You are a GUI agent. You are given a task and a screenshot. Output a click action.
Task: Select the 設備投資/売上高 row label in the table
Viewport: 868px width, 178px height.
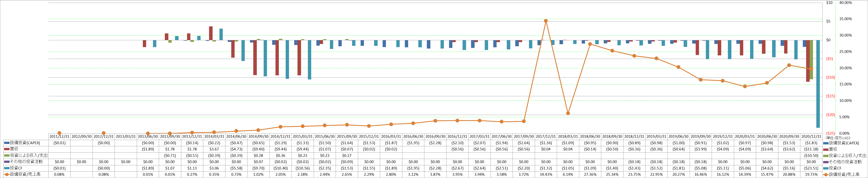coord(25,174)
